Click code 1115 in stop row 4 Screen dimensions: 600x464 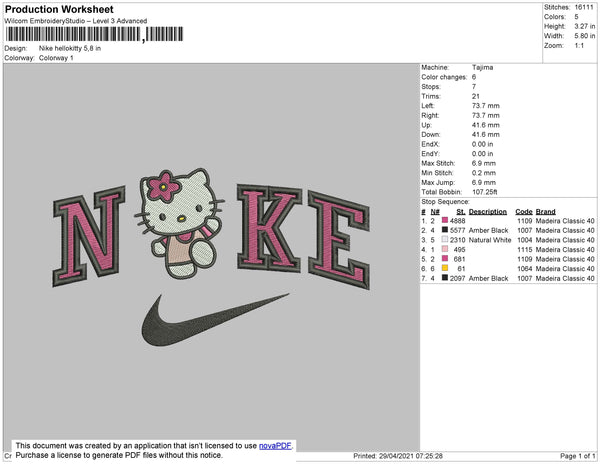pos(525,249)
